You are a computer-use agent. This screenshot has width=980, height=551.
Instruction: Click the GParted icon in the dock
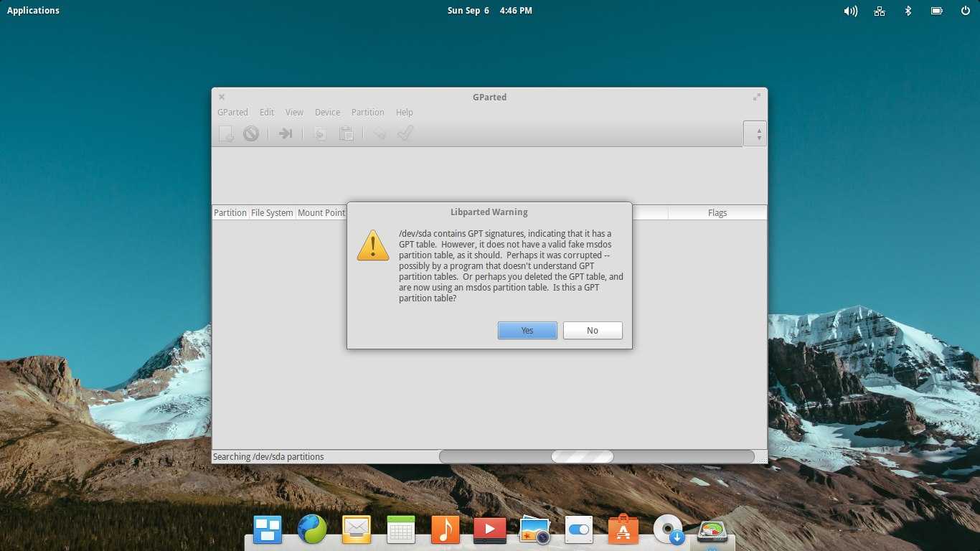(x=712, y=530)
